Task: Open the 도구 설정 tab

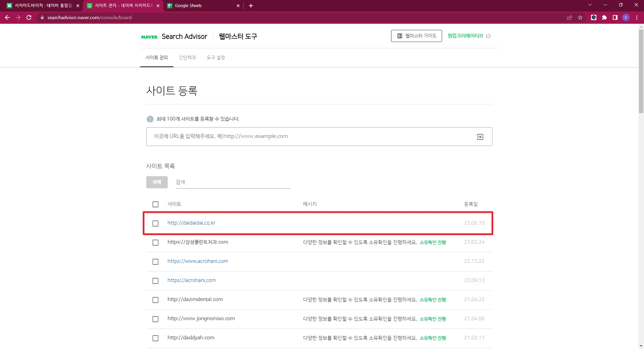Action: point(216,58)
